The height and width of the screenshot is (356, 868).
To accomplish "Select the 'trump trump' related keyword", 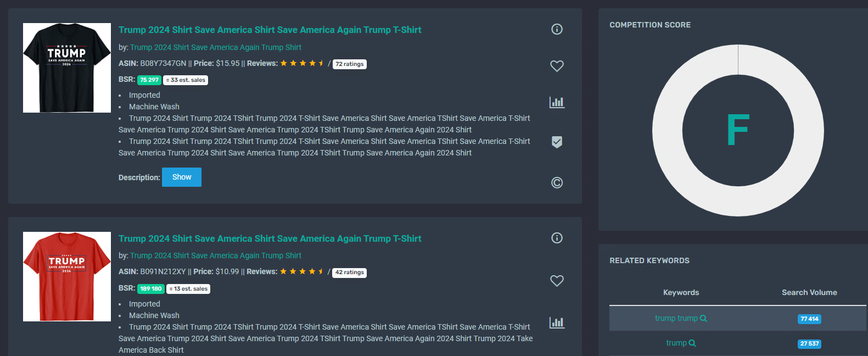I will click(676, 318).
